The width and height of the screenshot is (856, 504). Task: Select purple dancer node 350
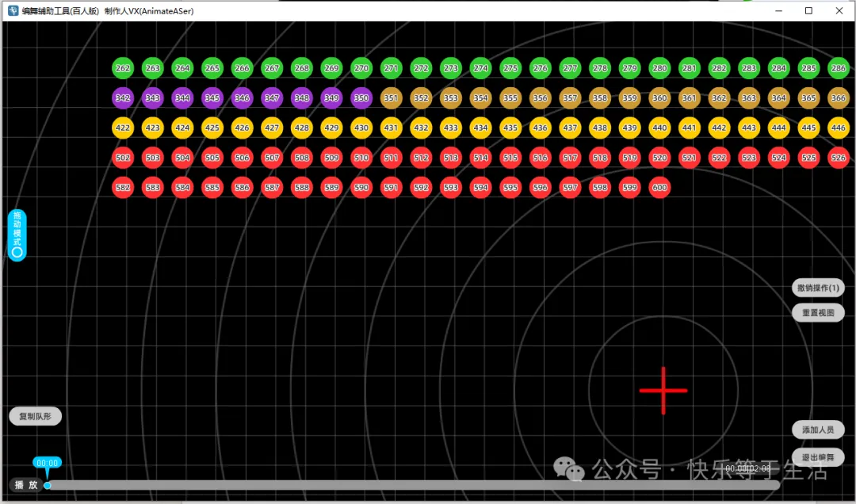pyautogui.click(x=361, y=98)
